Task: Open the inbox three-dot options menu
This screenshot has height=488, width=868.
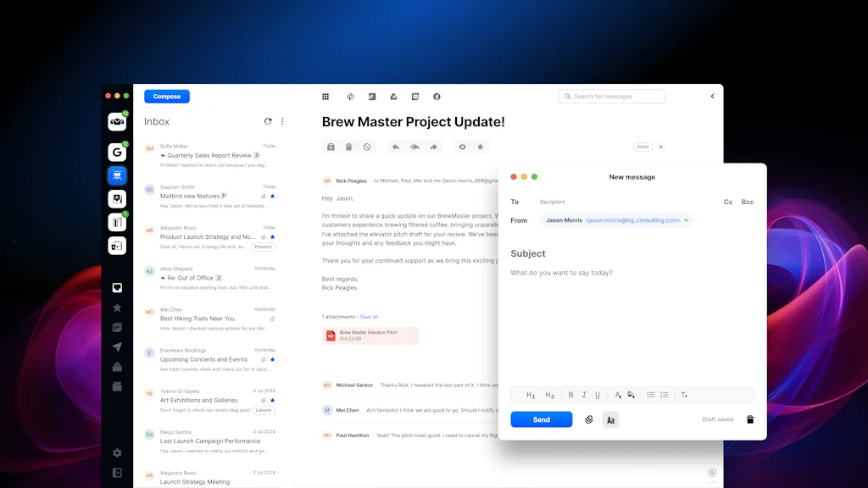Action: point(282,121)
